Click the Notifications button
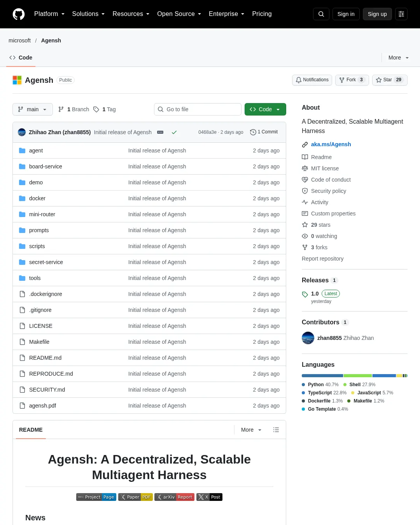Image resolution: width=420 pixels, height=525 pixels. [x=312, y=80]
